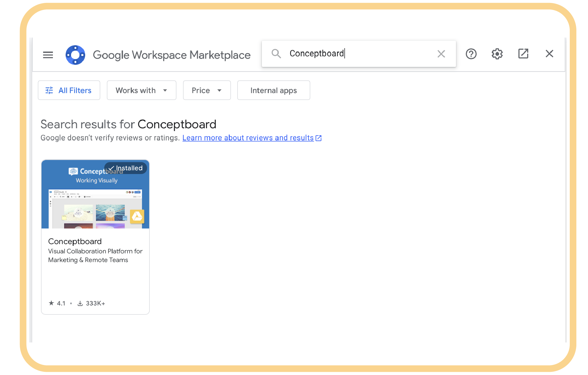
Task: Open Price filter dropdown menu
Action: tap(207, 90)
